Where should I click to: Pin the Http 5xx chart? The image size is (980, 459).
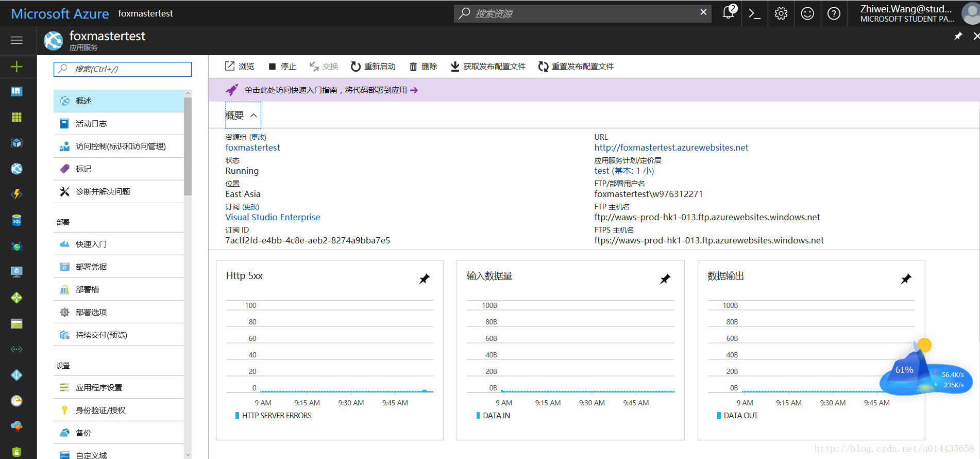click(x=424, y=279)
